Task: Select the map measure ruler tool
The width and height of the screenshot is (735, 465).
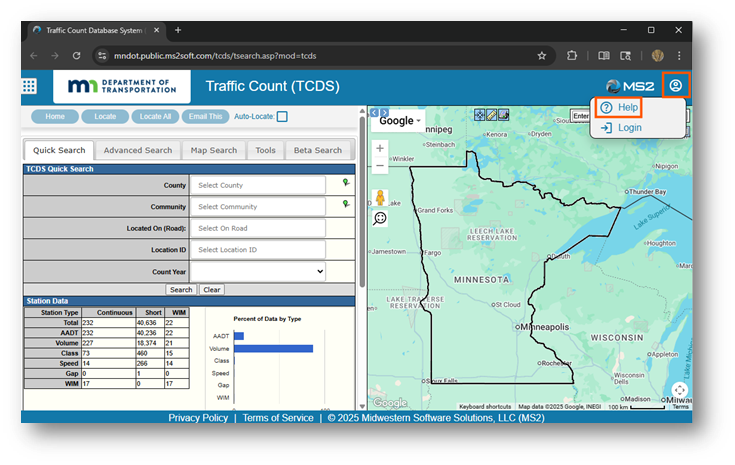Action: click(491, 115)
